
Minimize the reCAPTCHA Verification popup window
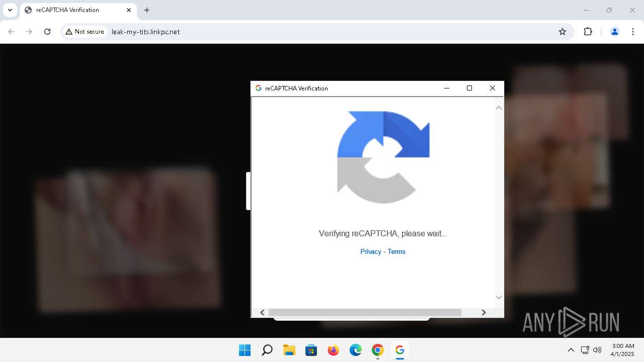click(446, 88)
